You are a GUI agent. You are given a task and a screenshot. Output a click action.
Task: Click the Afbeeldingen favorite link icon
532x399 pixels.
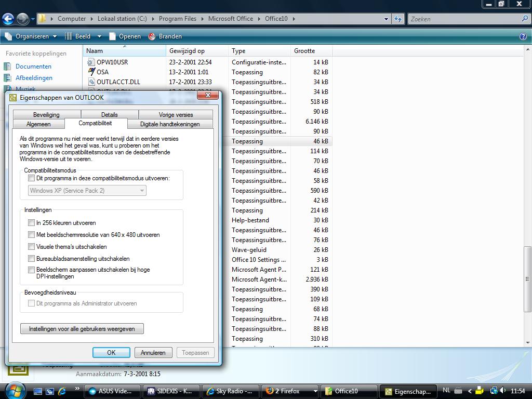(7, 78)
